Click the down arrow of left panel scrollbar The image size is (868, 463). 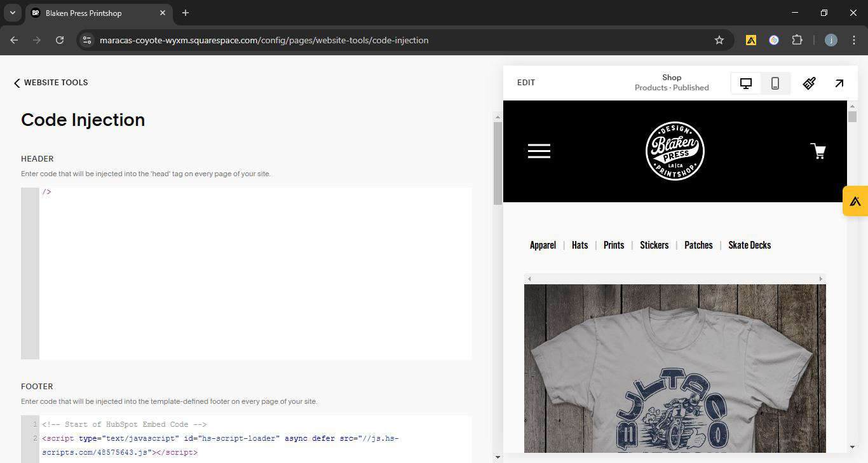(498, 457)
